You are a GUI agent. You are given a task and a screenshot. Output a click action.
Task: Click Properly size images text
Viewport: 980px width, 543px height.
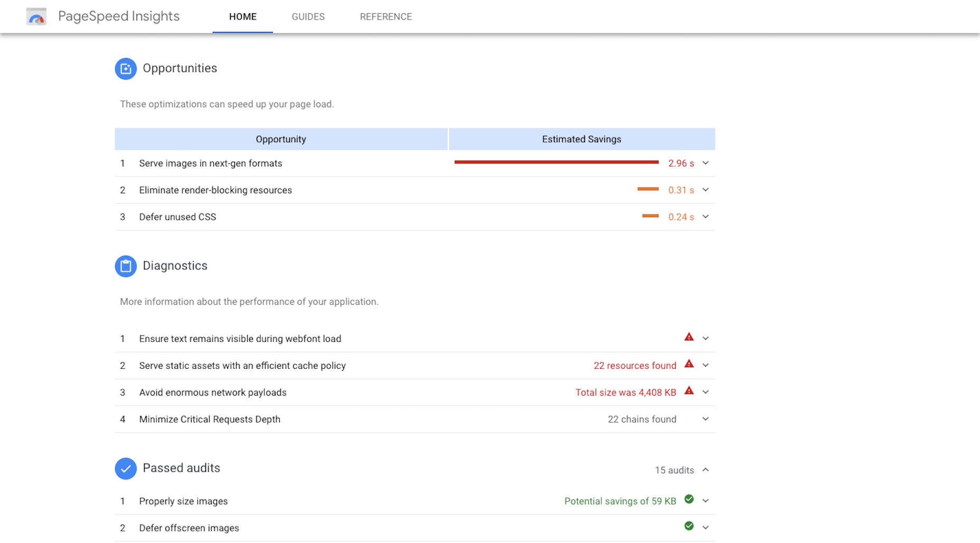pyautogui.click(x=183, y=501)
